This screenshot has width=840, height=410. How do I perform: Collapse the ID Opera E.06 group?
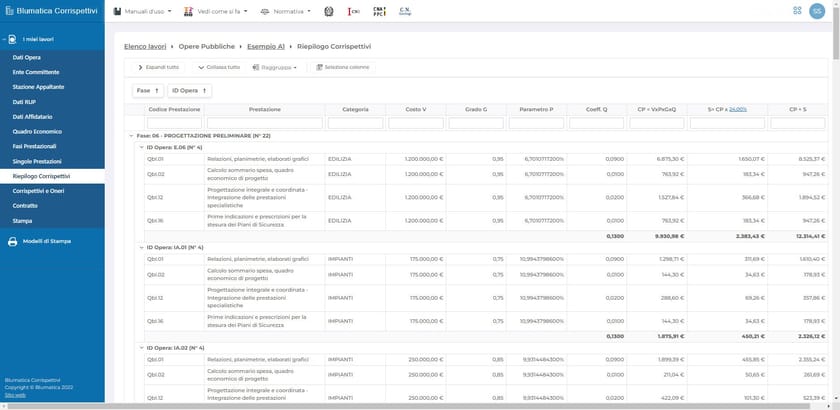[x=139, y=146]
